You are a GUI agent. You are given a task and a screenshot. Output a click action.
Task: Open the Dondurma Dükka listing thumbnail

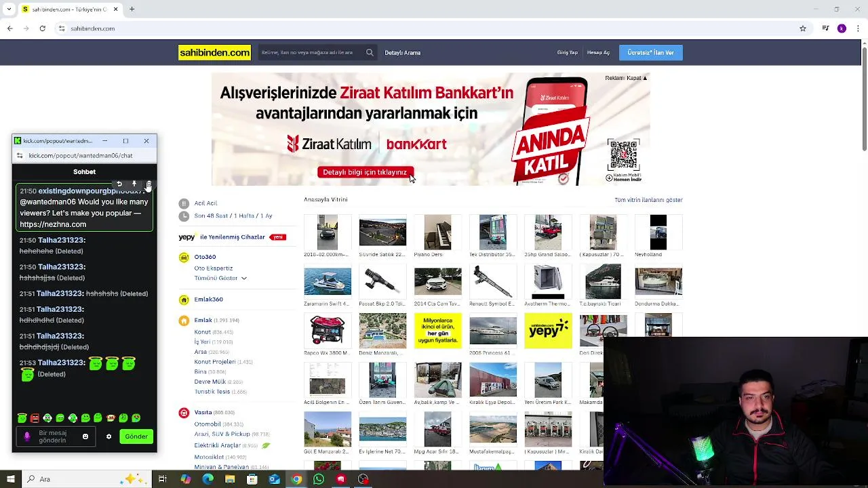click(658, 281)
